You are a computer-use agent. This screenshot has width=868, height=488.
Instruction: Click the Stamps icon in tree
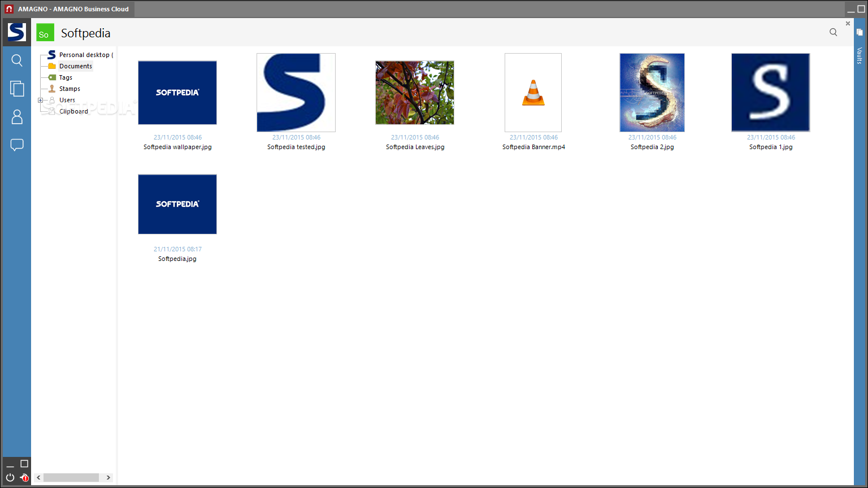pyautogui.click(x=52, y=89)
